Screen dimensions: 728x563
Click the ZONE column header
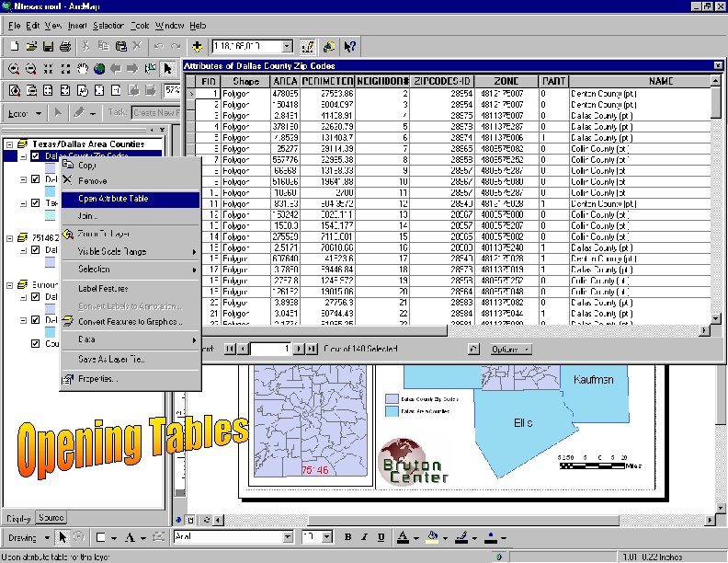click(506, 81)
